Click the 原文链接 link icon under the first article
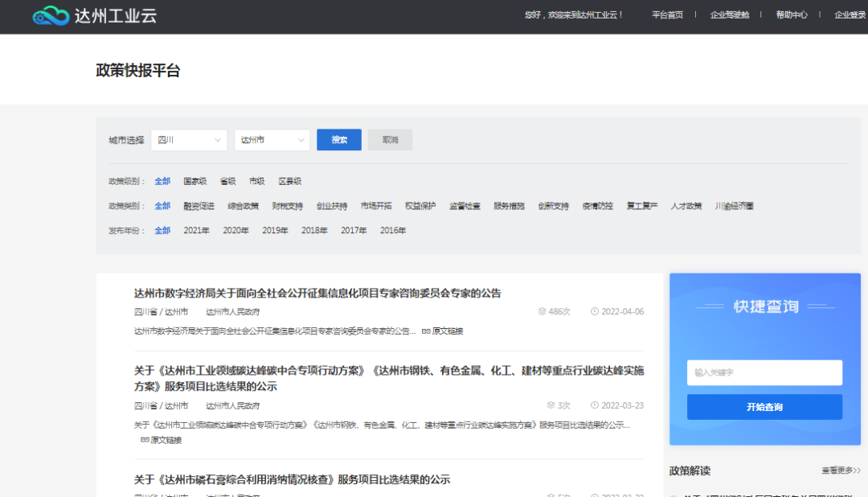This screenshot has width=868, height=497. [426, 331]
